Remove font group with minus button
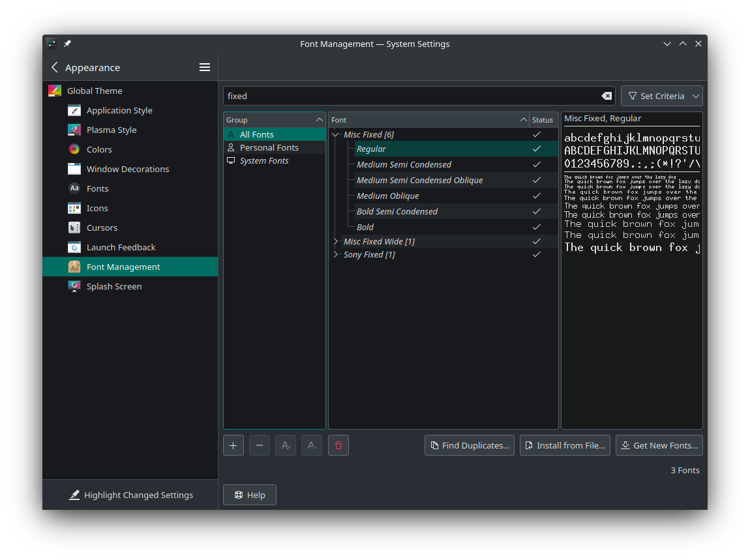 pos(260,446)
